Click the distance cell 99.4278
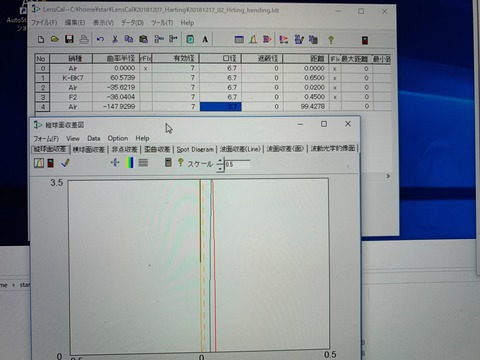Viewport: 480px width, 360px height. click(x=305, y=107)
